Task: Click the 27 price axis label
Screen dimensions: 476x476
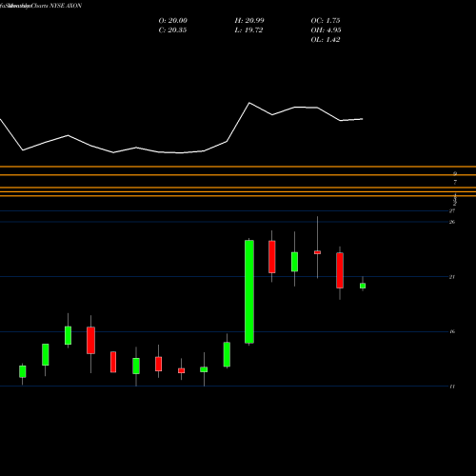Action: [x=452, y=210]
